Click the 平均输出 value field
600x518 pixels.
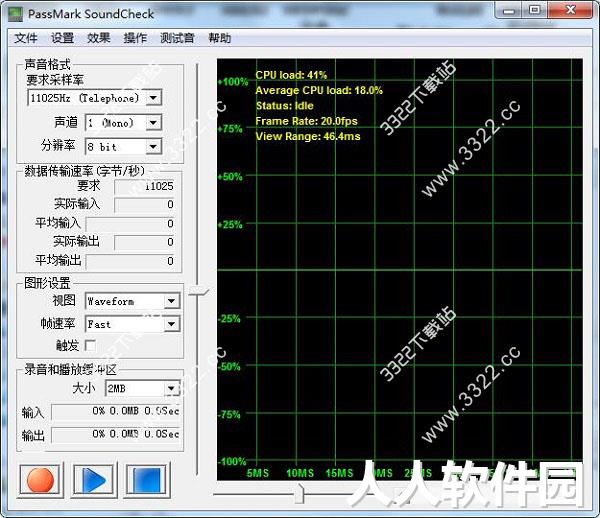tap(130, 261)
